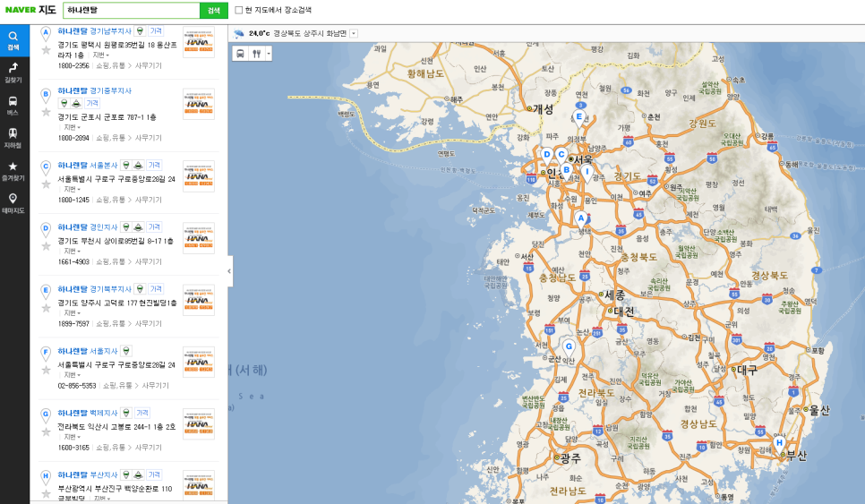
Task: Click 가격 button for 경인지사
Action: coord(154,226)
